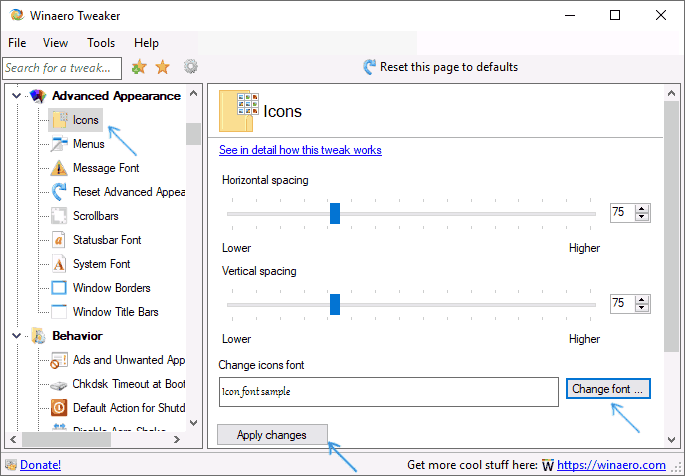Click in the Search for a tweak field

62,68
